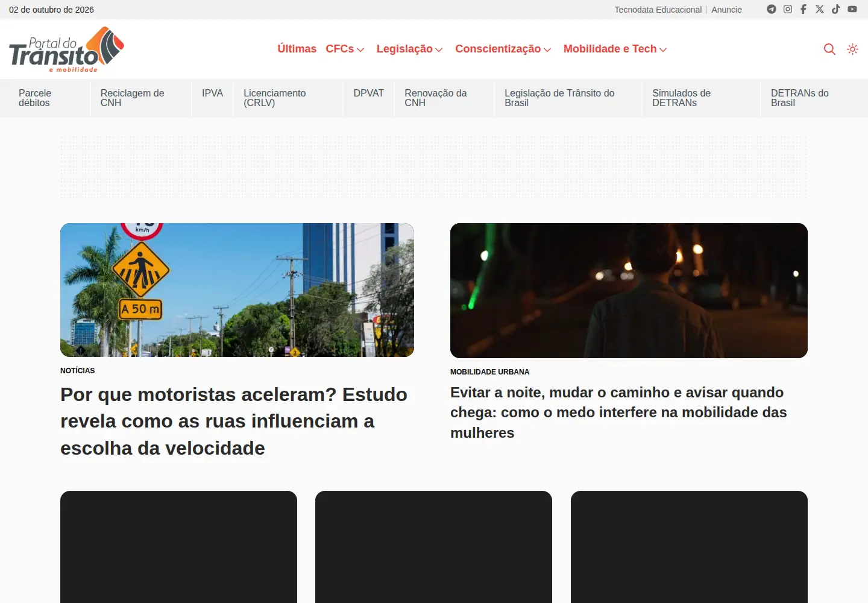
Task: Open the X (Twitter) social icon
Action: pyautogui.click(x=820, y=9)
